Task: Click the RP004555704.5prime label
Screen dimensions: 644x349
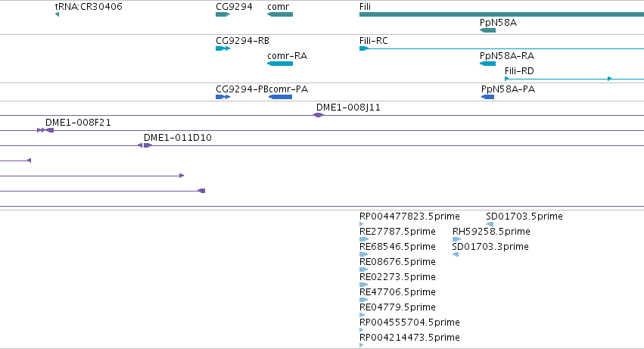Action: [x=409, y=323]
